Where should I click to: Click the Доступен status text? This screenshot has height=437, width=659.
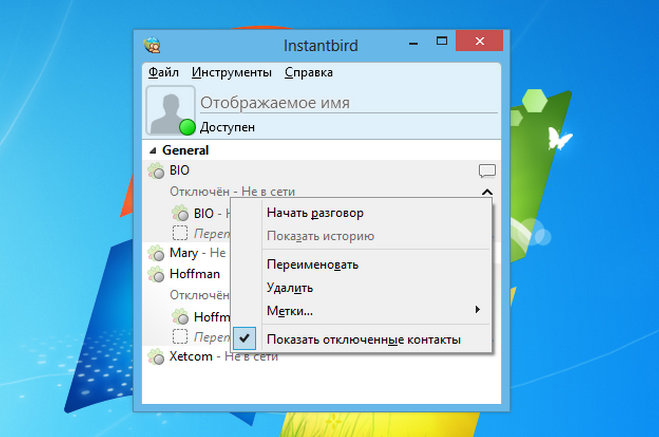[x=227, y=127]
